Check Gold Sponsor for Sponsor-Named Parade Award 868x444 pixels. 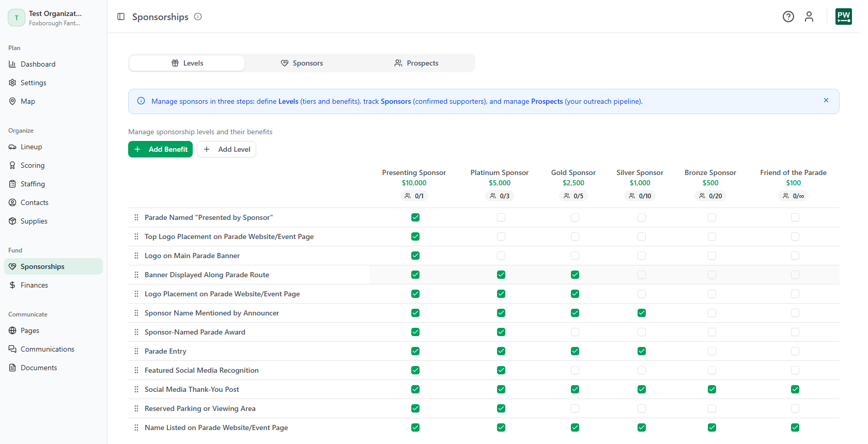[575, 332]
